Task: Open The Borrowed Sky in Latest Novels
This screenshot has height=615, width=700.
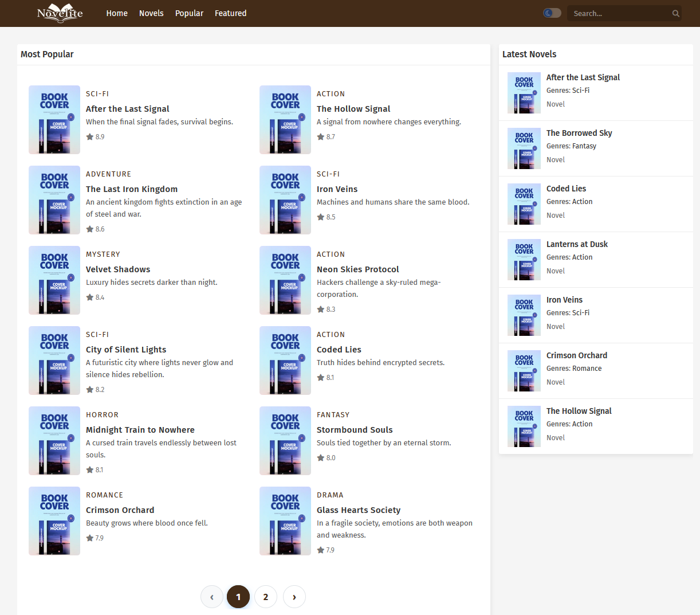Action: coord(579,133)
